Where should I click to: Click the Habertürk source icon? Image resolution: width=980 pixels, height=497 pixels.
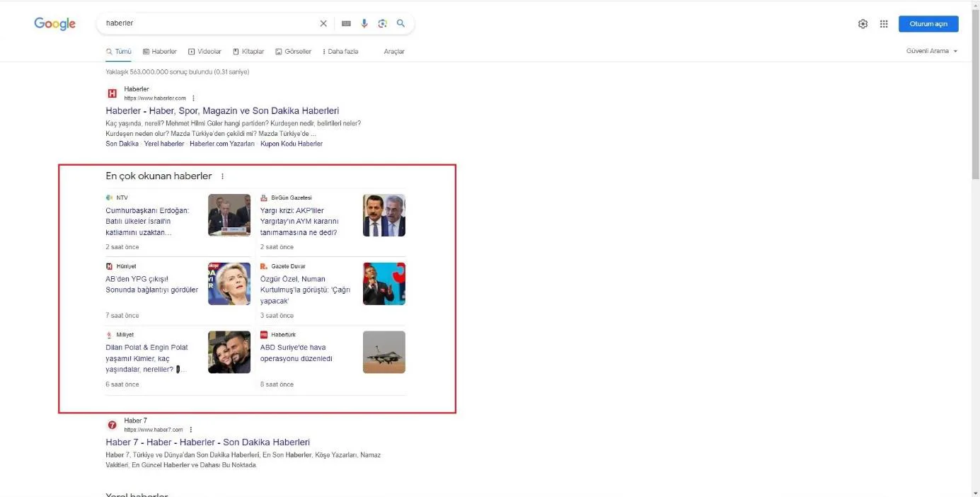[264, 335]
